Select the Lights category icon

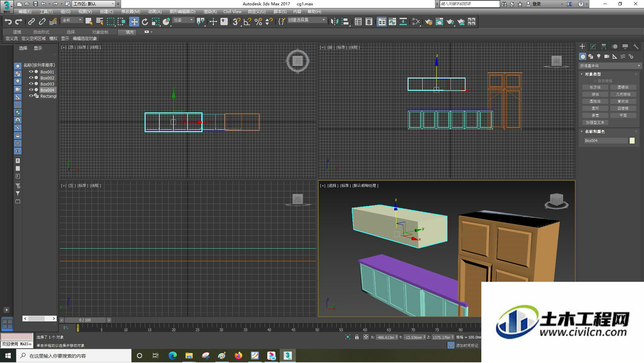599,57
